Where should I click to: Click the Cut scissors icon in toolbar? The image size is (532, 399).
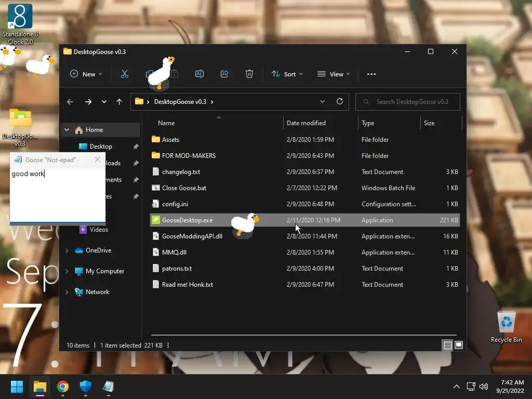tap(125, 74)
